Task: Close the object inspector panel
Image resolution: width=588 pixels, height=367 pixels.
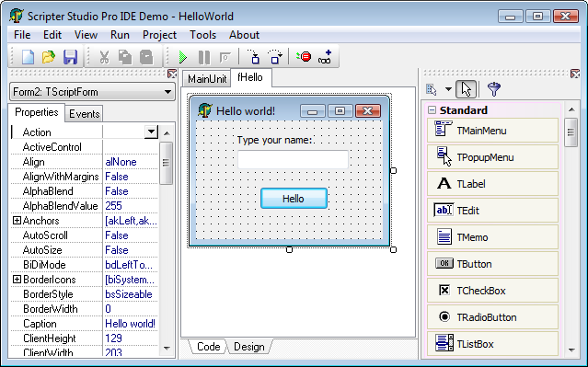Action: (172, 74)
